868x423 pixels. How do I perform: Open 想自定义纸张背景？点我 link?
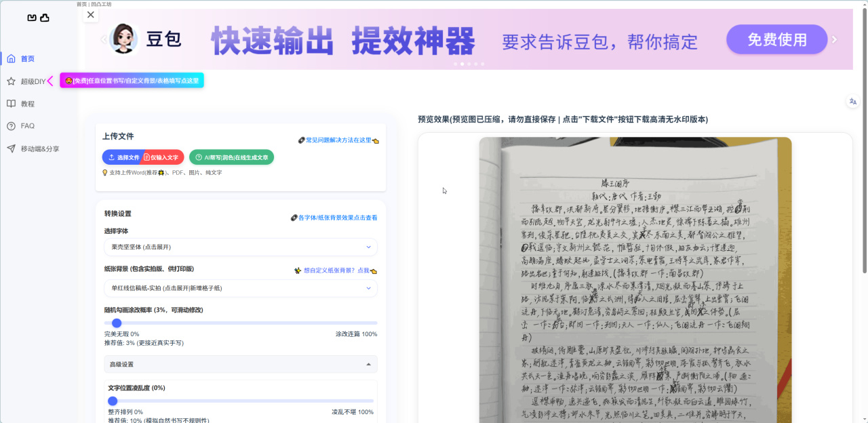[x=336, y=270]
